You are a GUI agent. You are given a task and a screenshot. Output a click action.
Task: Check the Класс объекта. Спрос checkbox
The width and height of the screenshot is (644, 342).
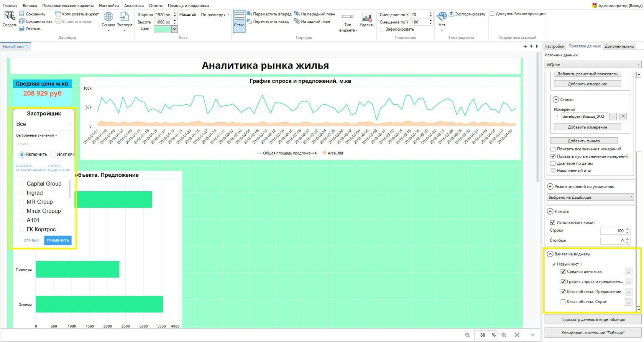(x=563, y=302)
